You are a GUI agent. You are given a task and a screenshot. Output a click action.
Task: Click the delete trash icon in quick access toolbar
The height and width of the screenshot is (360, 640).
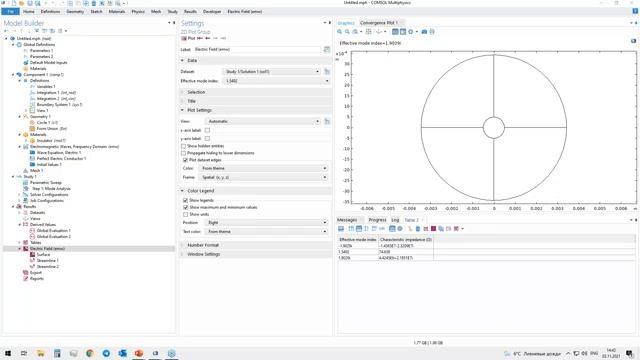click(94, 3)
